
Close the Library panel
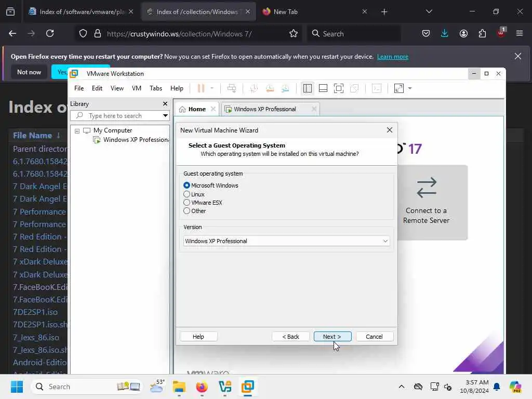pyautogui.click(x=165, y=104)
